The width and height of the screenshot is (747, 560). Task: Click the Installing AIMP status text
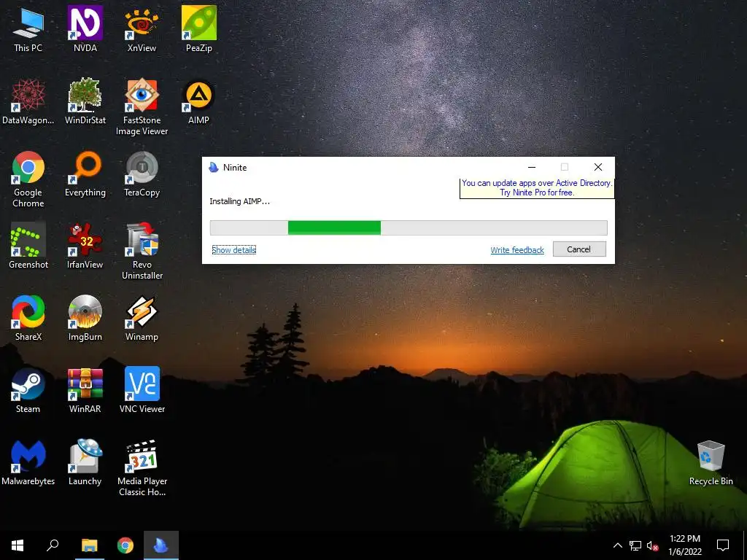239,201
